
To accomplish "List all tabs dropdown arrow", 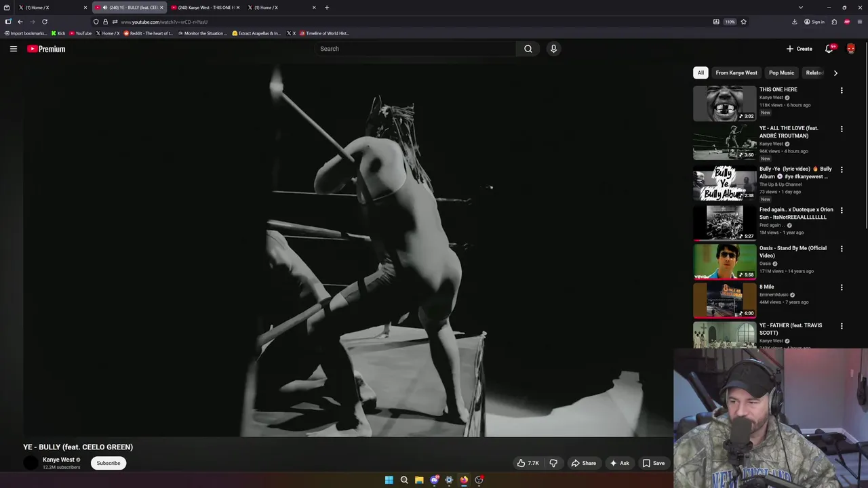I will click(801, 7).
